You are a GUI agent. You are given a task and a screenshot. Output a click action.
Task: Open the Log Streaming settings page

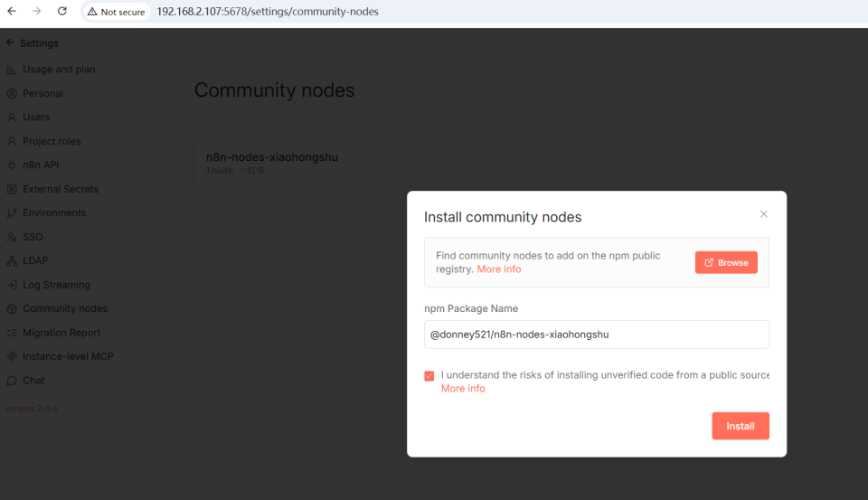pos(56,285)
